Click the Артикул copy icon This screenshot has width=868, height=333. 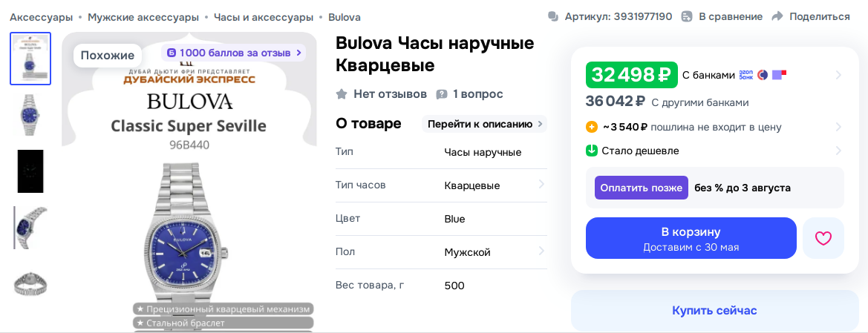tap(553, 16)
